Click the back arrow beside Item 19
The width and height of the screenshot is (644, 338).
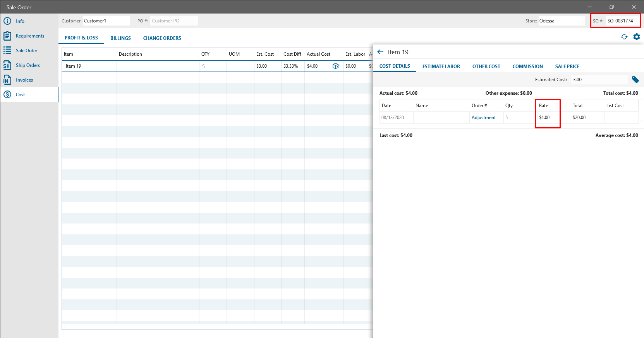click(x=380, y=52)
